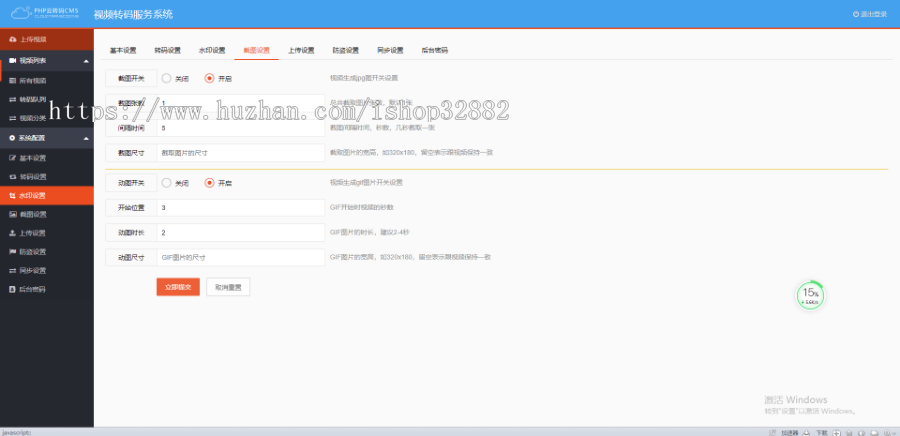Switch to the top 基本设置 tab
Screen dimensions: 900x436
pyautogui.click(x=123, y=50)
